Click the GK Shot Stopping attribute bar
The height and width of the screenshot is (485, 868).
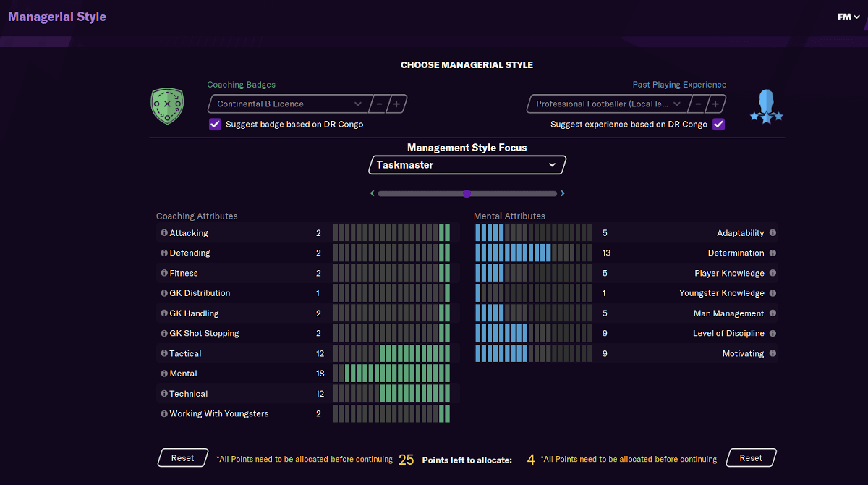pyautogui.click(x=391, y=334)
